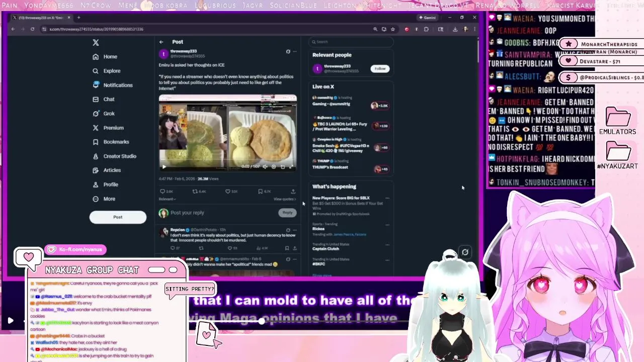
Task: Open Explore in the X sidebar
Action: coord(106,71)
